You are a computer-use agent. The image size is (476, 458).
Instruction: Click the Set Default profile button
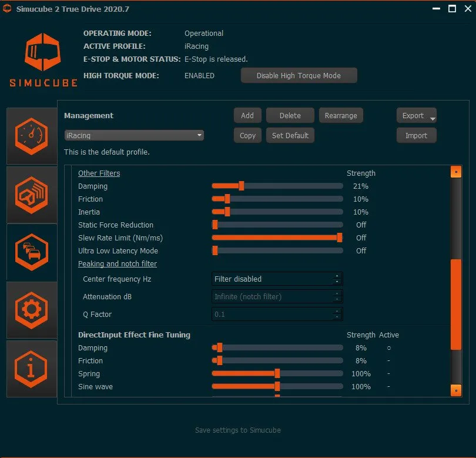pyautogui.click(x=290, y=135)
